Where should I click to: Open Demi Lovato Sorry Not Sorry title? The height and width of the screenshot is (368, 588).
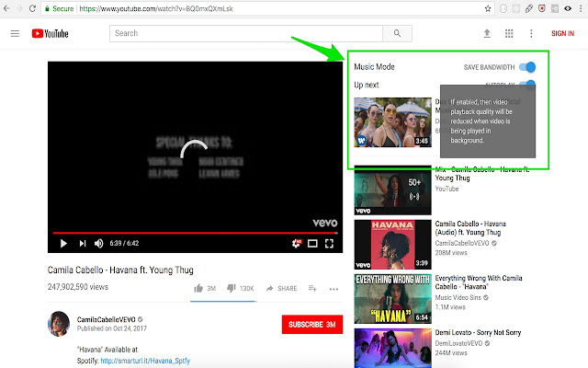478,333
